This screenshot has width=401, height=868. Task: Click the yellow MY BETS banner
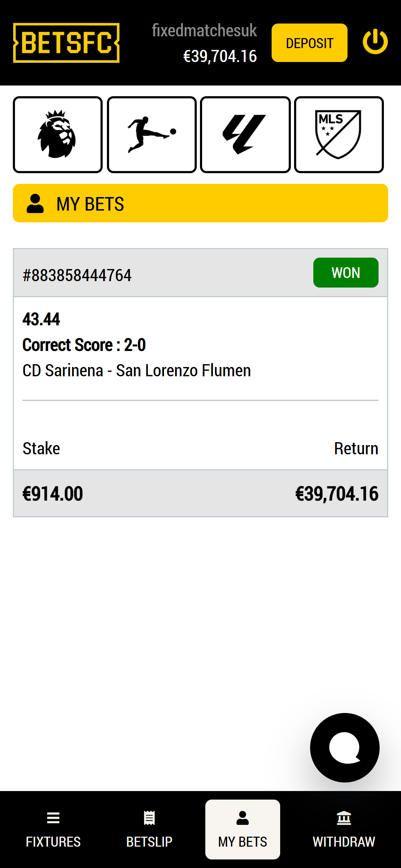[x=200, y=203]
